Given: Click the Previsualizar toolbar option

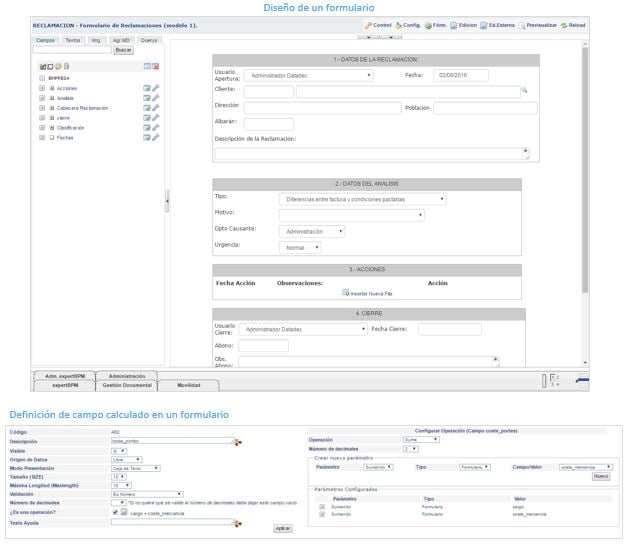Looking at the screenshot, I should (x=537, y=25).
